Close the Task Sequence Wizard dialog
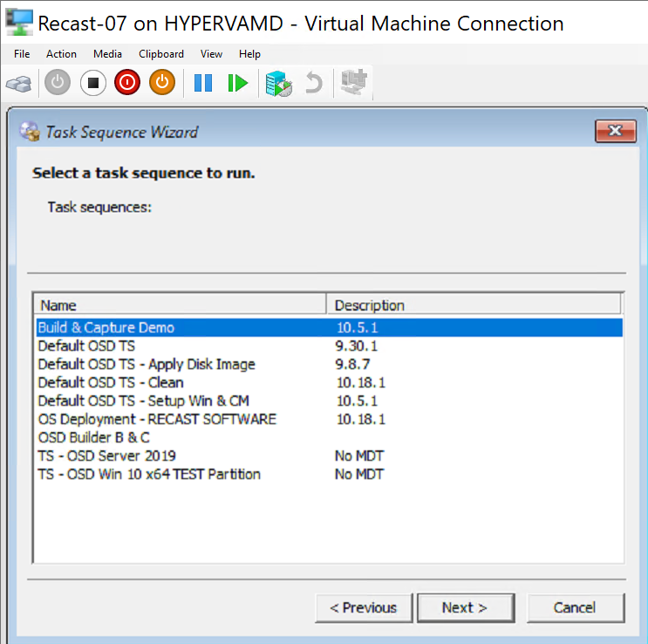The height and width of the screenshot is (644, 648). click(615, 132)
